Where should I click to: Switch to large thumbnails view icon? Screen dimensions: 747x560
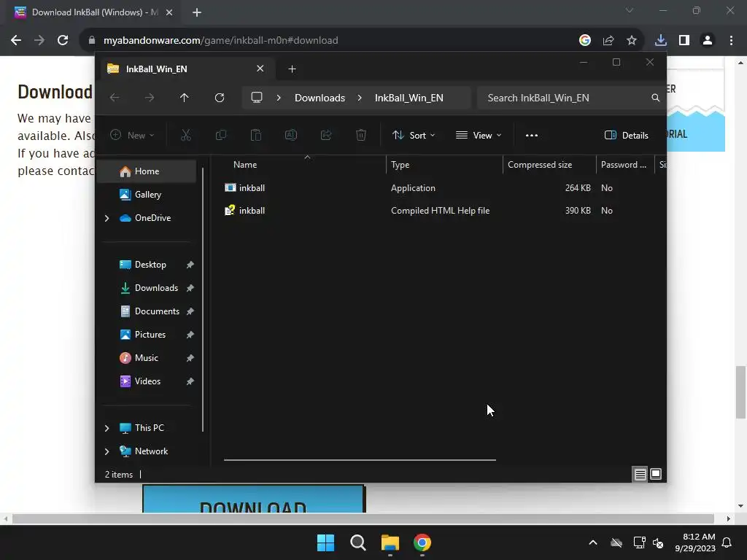click(656, 474)
